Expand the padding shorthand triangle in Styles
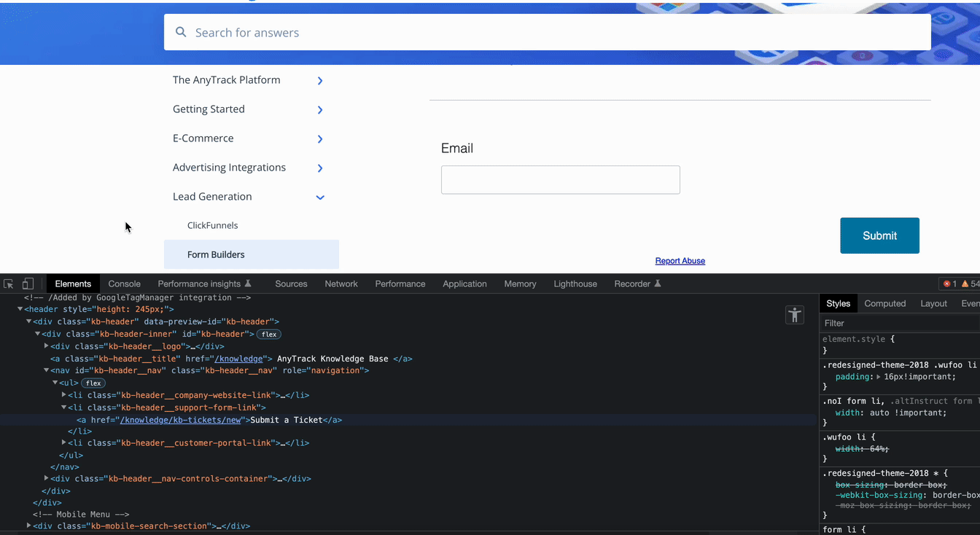The width and height of the screenshot is (980, 535). click(x=878, y=377)
